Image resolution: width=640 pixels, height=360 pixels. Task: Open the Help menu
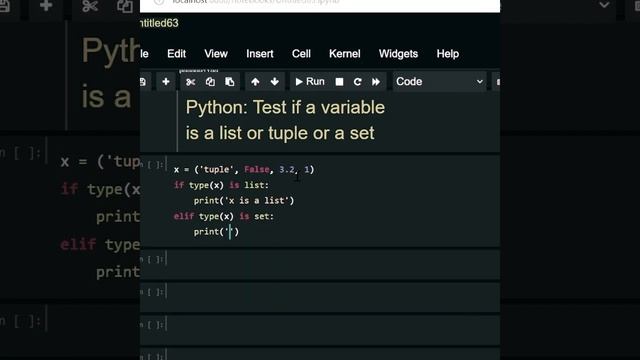coord(448,54)
